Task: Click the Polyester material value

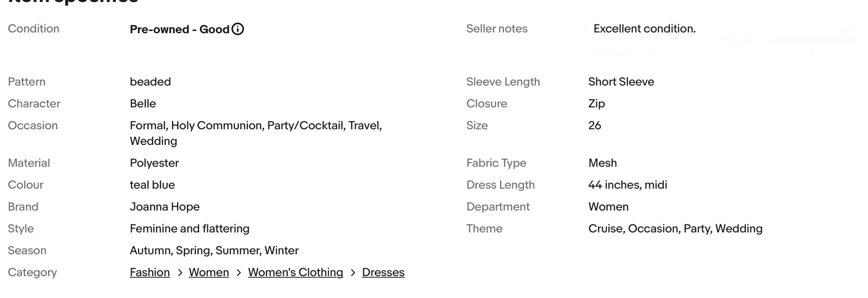Action: [x=154, y=163]
